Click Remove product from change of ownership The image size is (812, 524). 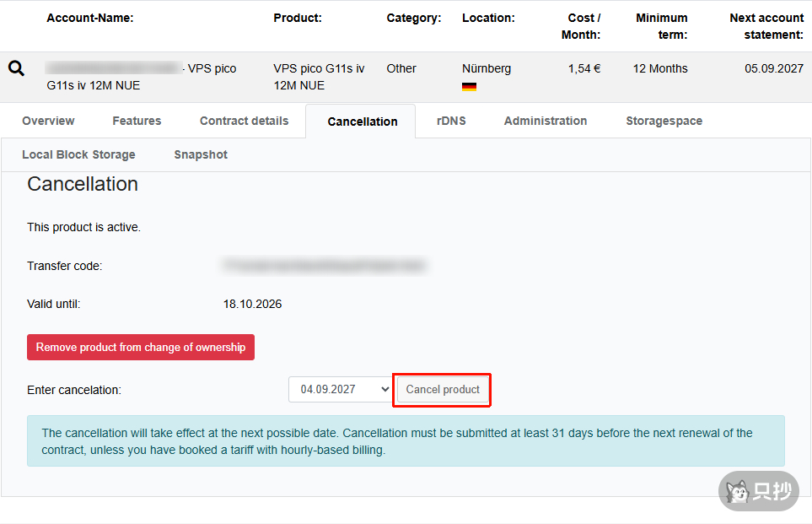[141, 348]
